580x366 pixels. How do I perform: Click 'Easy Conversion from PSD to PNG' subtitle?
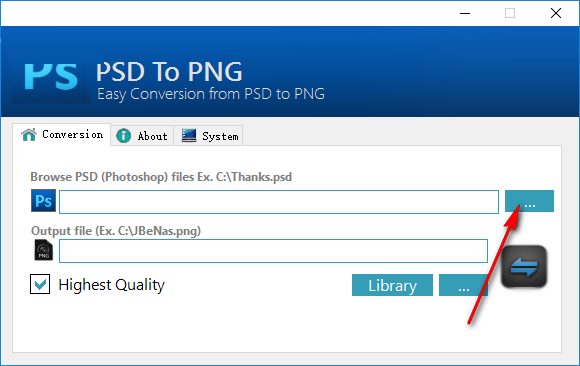click(x=211, y=94)
